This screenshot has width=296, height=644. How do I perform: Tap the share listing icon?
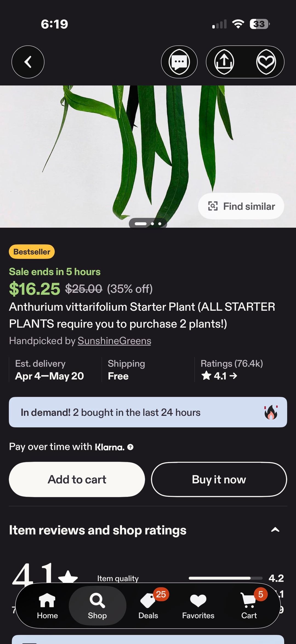tap(224, 62)
